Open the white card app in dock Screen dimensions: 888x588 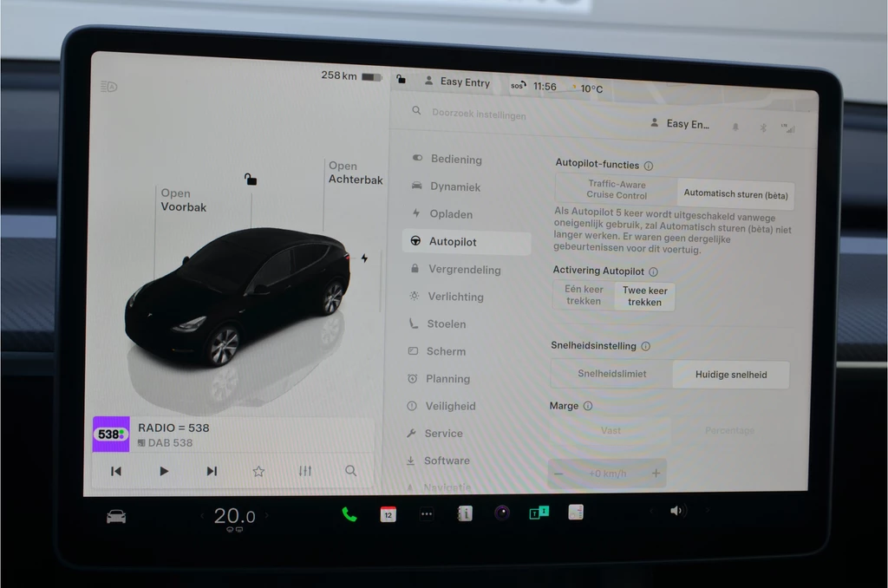(576, 512)
